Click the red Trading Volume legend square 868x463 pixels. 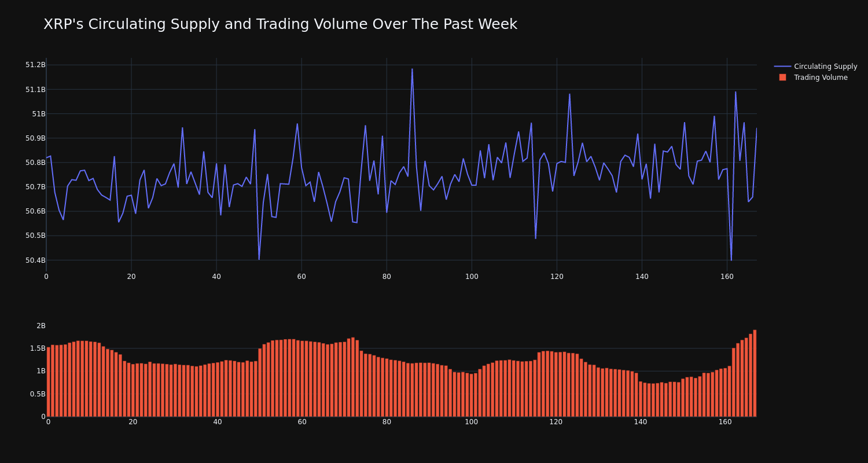(782, 78)
